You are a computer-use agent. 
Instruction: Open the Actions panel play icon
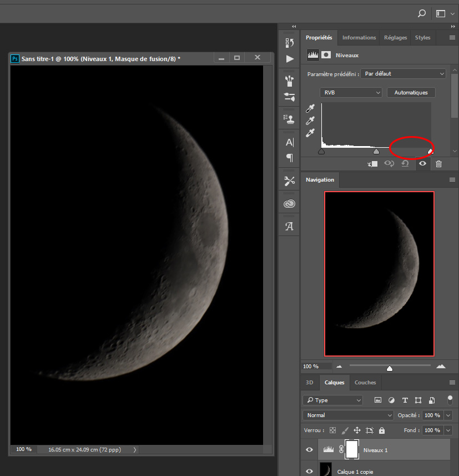point(290,58)
